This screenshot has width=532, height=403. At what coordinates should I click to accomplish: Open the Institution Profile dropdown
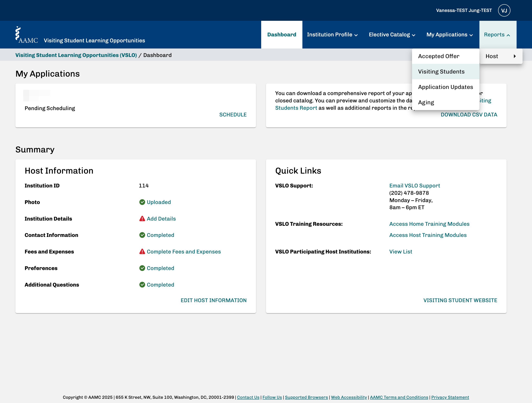tap(332, 35)
